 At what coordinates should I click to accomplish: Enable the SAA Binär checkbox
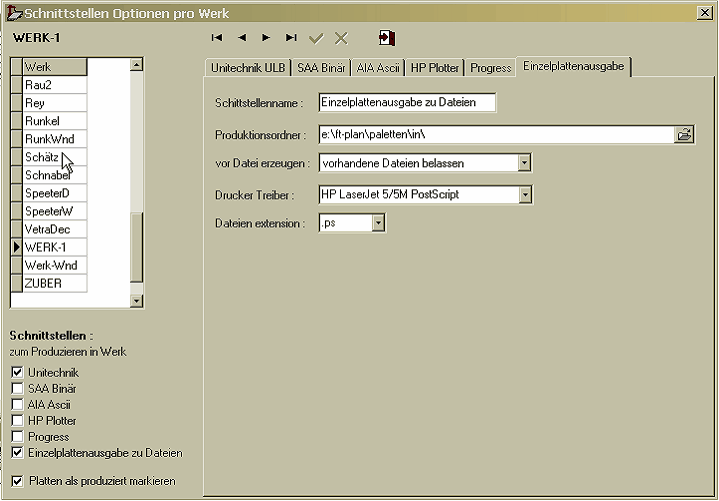coord(17,388)
